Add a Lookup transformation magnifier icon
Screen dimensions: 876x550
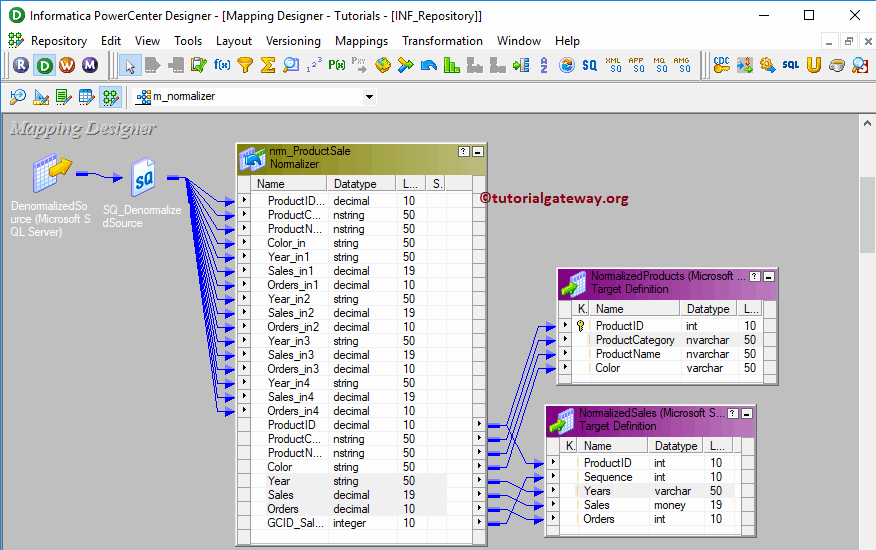tap(291, 65)
